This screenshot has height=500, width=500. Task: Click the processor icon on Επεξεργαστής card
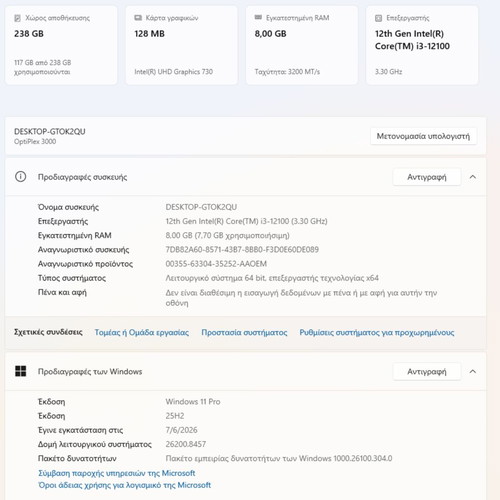[x=378, y=18]
